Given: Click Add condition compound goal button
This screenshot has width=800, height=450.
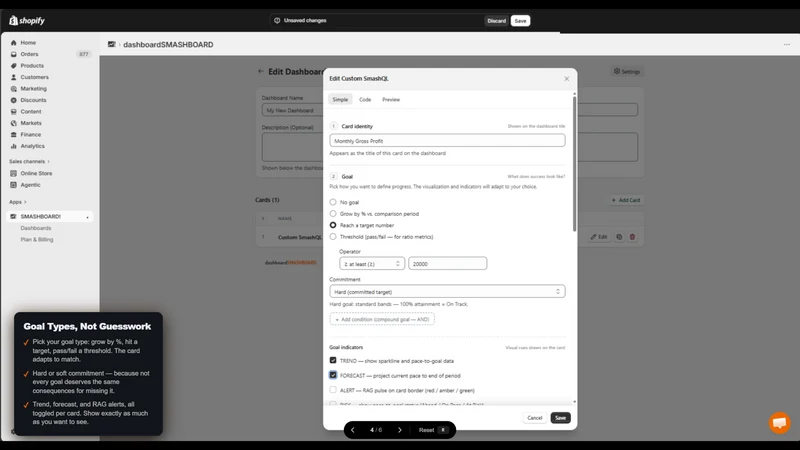Looking at the screenshot, I should click(382, 319).
